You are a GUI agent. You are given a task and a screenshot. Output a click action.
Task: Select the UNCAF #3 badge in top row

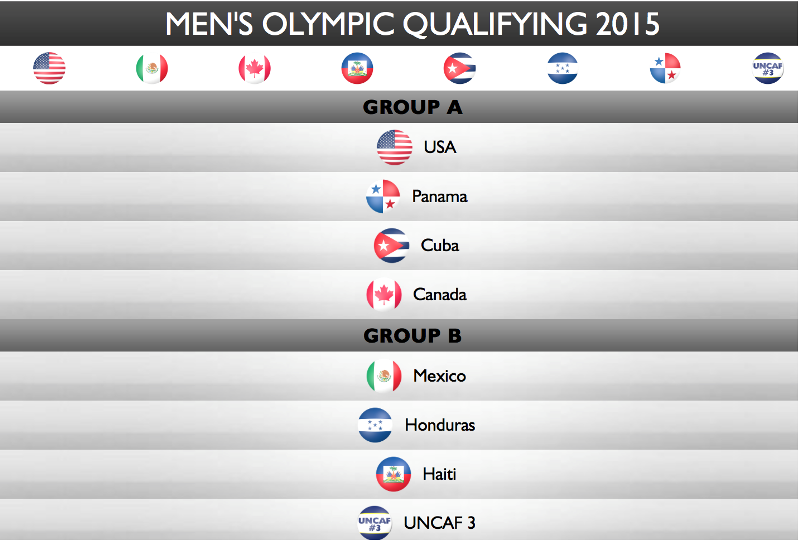768,68
